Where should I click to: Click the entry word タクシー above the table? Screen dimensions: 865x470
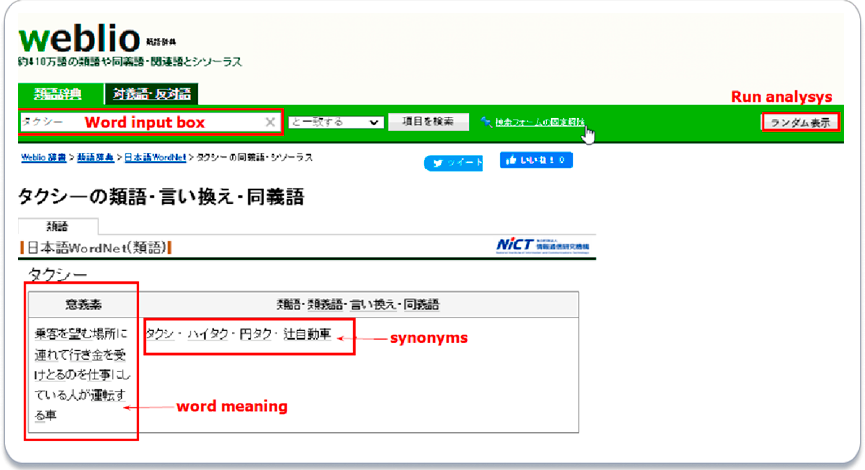[58, 275]
